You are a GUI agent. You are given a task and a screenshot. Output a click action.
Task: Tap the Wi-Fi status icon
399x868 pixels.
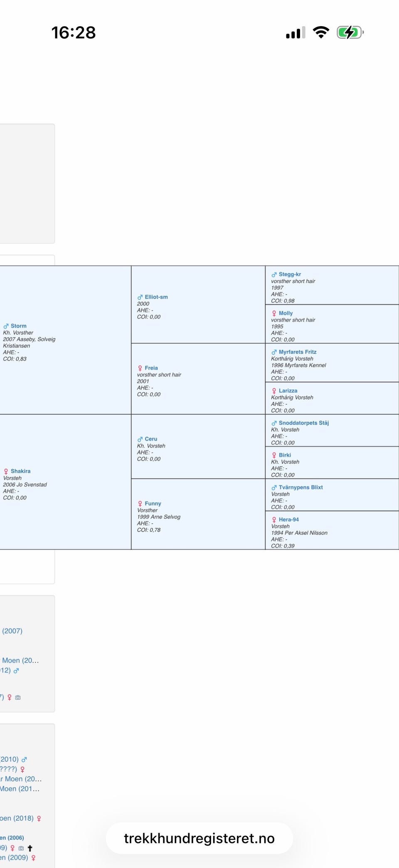point(321,32)
